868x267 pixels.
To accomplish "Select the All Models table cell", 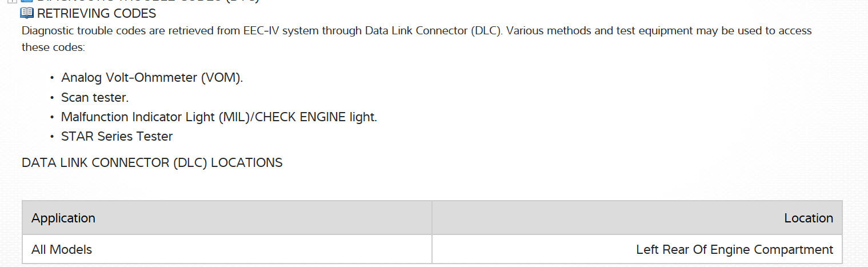I will pos(62,250).
